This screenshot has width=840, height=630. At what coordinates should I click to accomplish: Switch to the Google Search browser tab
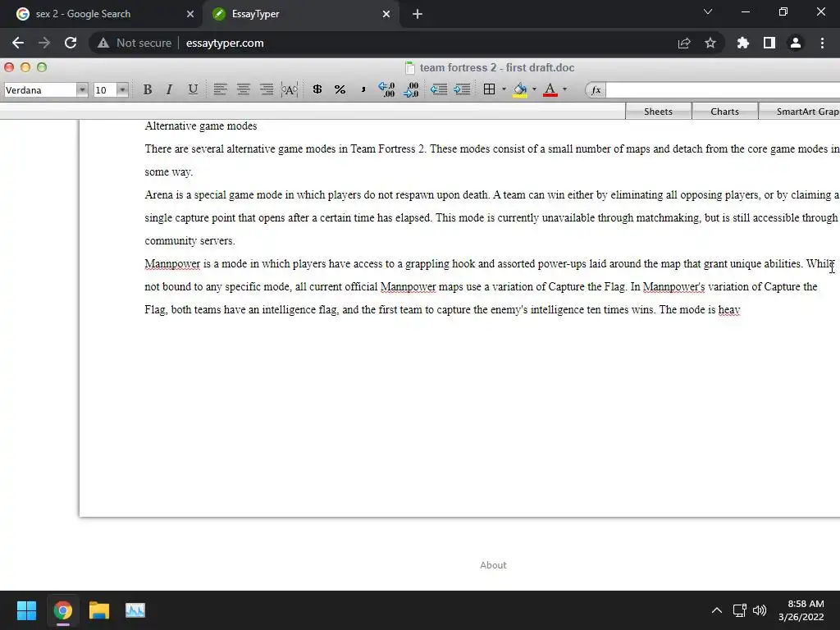pos(101,14)
